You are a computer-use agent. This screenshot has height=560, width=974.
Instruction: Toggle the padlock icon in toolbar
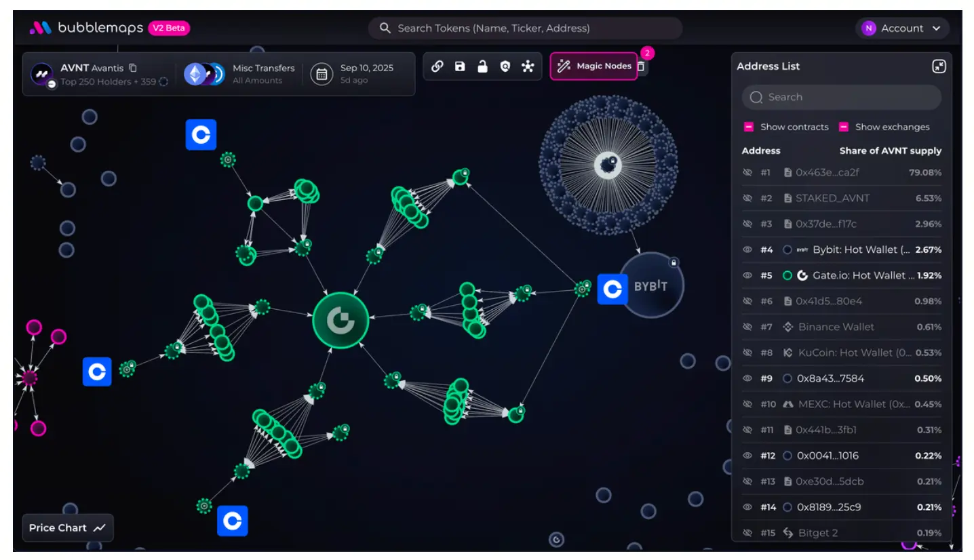tap(482, 66)
